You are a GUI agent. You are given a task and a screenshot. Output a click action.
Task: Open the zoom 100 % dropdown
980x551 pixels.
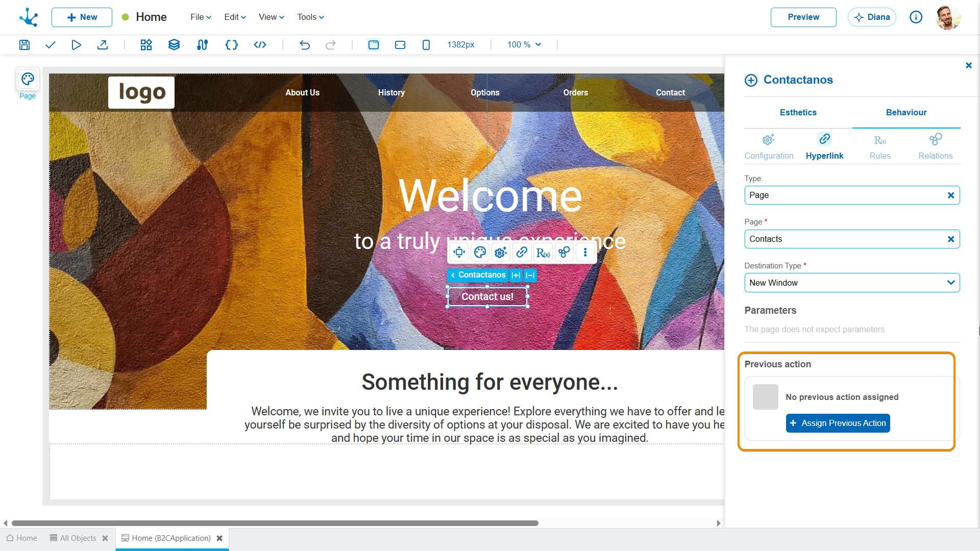524,45
